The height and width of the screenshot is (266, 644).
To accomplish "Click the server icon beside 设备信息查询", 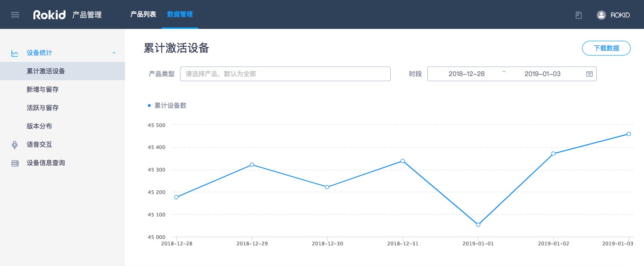I will pyautogui.click(x=15, y=163).
